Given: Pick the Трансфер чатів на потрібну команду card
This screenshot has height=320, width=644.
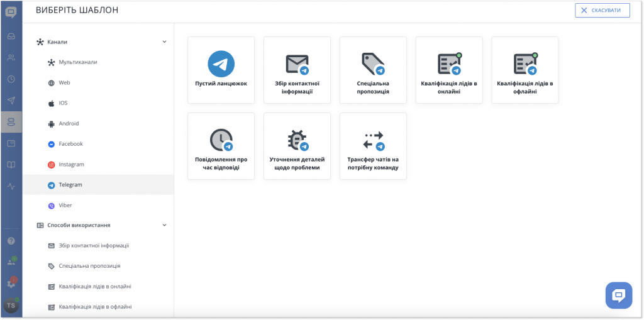Looking at the screenshot, I should pyautogui.click(x=373, y=146).
